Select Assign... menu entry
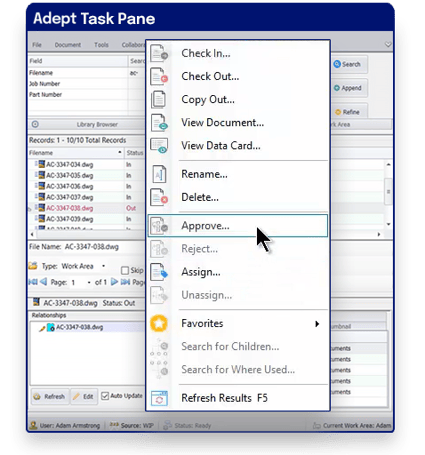 coord(238,272)
